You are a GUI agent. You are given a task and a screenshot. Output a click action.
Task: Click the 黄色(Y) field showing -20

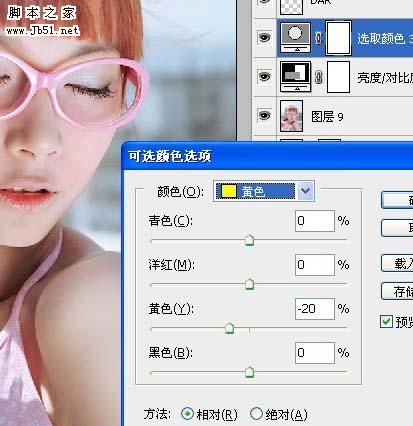(x=315, y=309)
